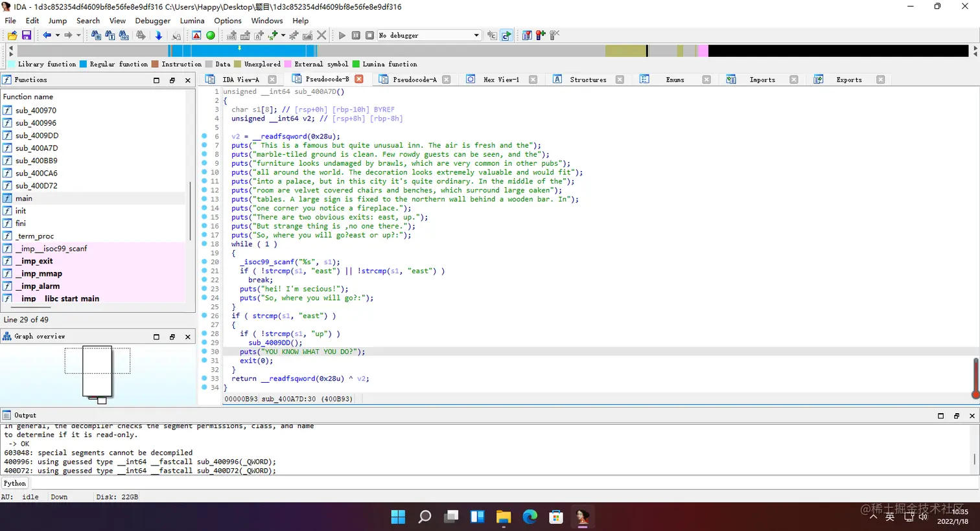Click the green circle run icon

pyautogui.click(x=211, y=36)
